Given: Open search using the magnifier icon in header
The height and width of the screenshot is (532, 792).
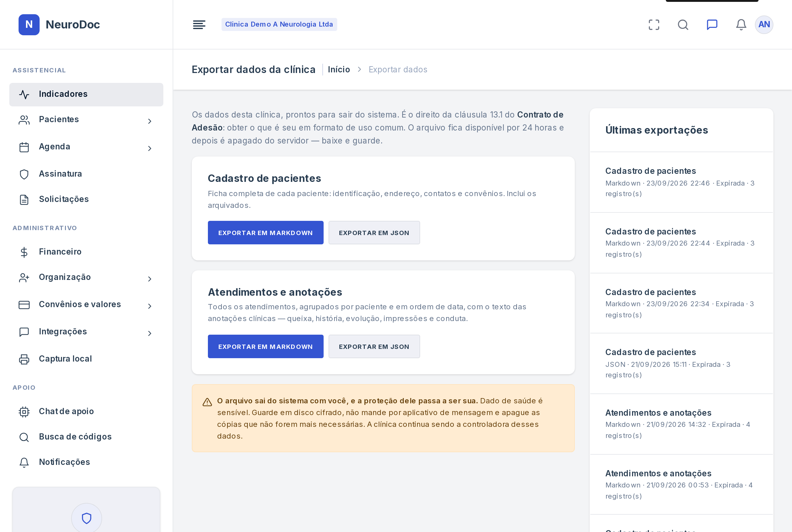Looking at the screenshot, I should (x=683, y=24).
